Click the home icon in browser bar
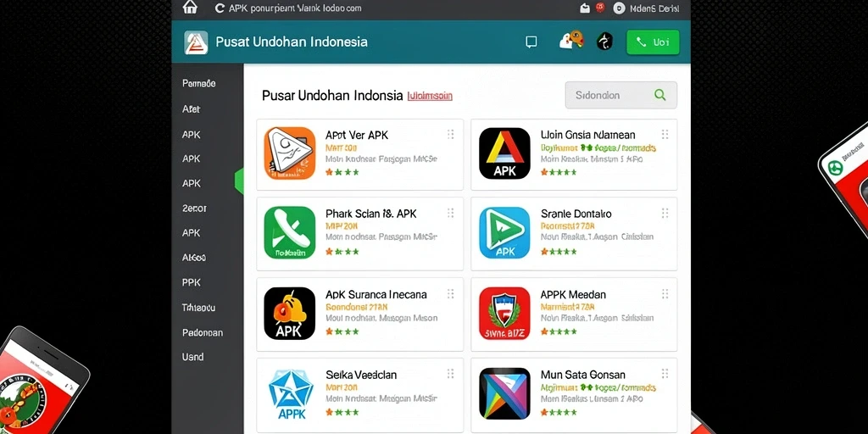 190,7
